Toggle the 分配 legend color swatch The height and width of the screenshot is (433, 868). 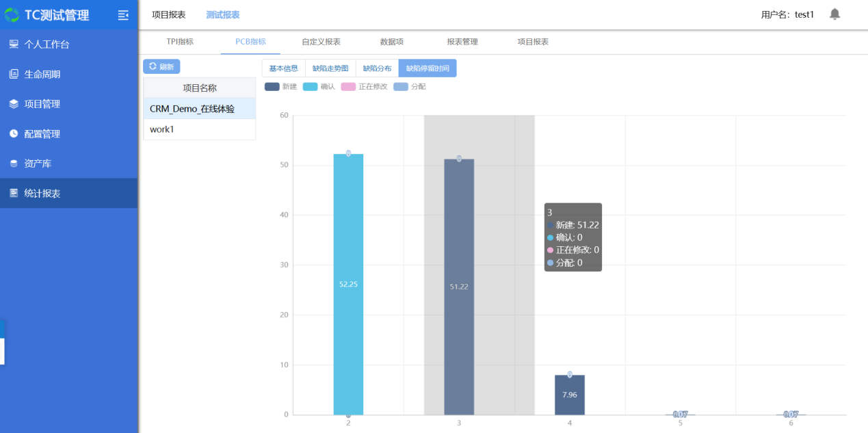(401, 87)
